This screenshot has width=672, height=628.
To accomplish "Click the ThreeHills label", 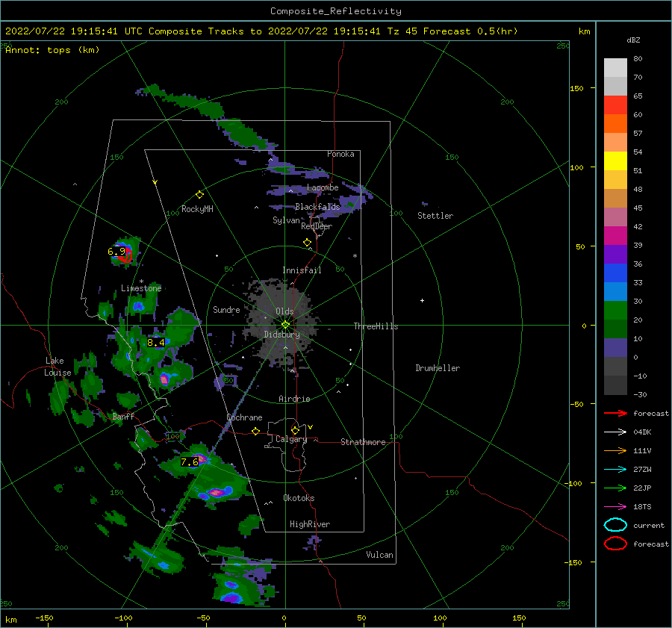I will pos(376,326).
